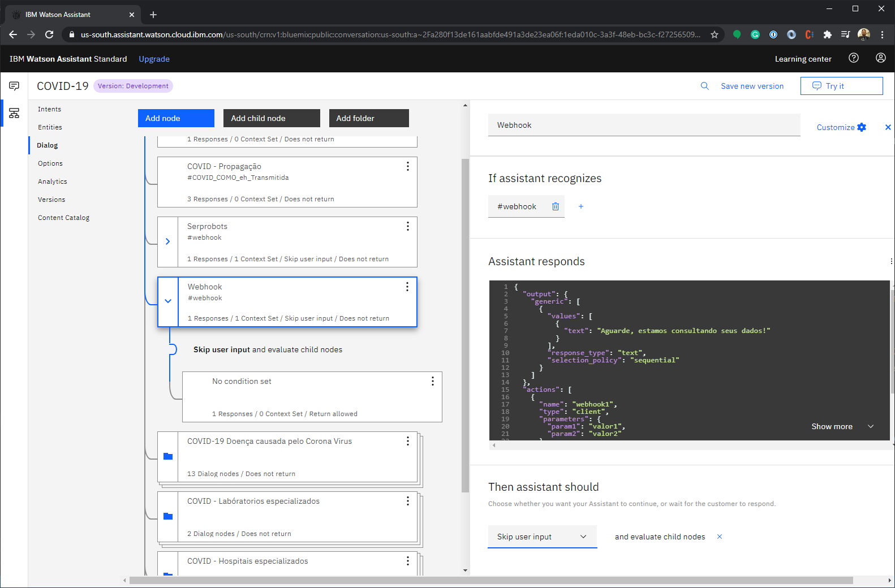Click the Upgrade link

click(154, 59)
